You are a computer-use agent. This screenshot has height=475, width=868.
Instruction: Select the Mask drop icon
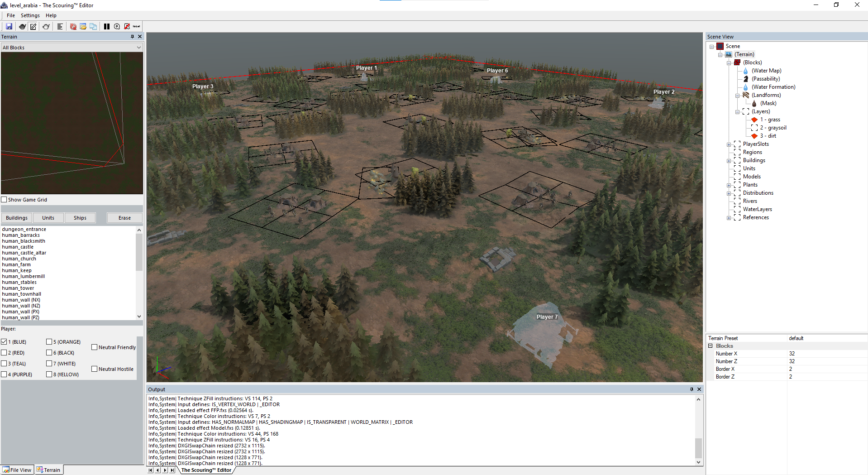[x=754, y=103]
